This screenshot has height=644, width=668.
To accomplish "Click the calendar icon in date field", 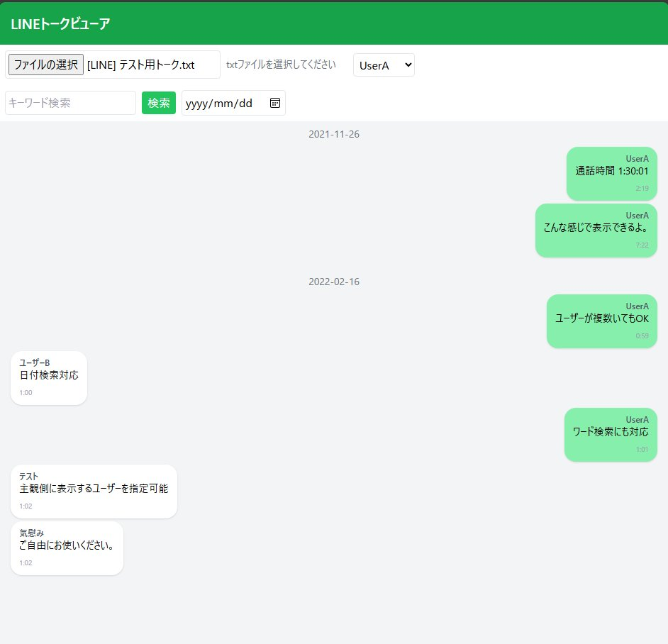I will tap(275, 103).
